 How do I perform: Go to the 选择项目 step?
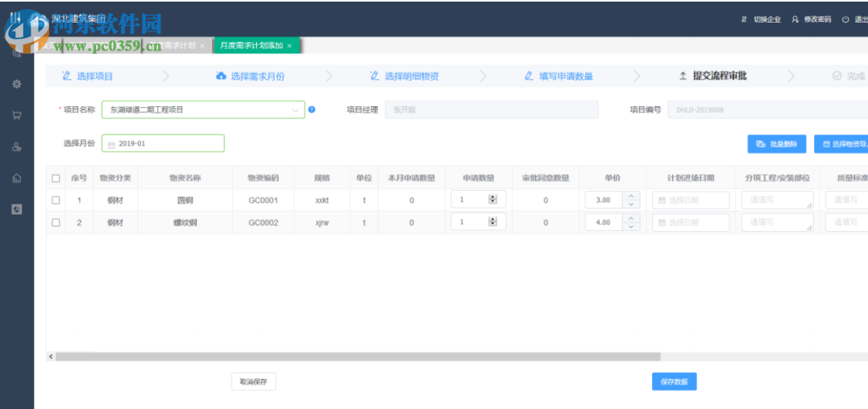click(x=88, y=76)
